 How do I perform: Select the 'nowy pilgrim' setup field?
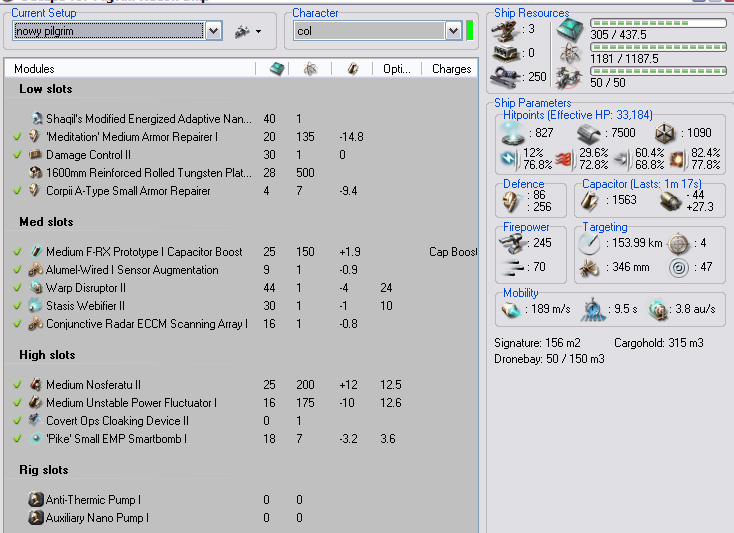(x=109, y=31)
